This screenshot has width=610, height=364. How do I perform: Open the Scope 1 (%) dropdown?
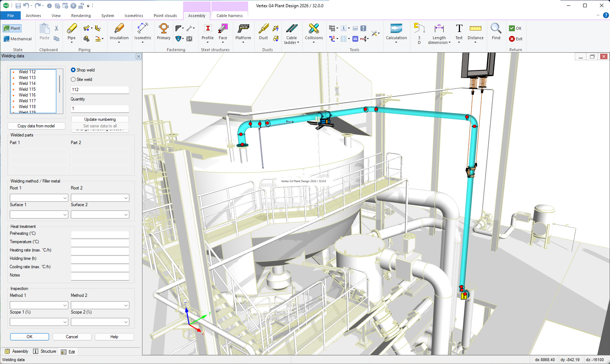65,322
